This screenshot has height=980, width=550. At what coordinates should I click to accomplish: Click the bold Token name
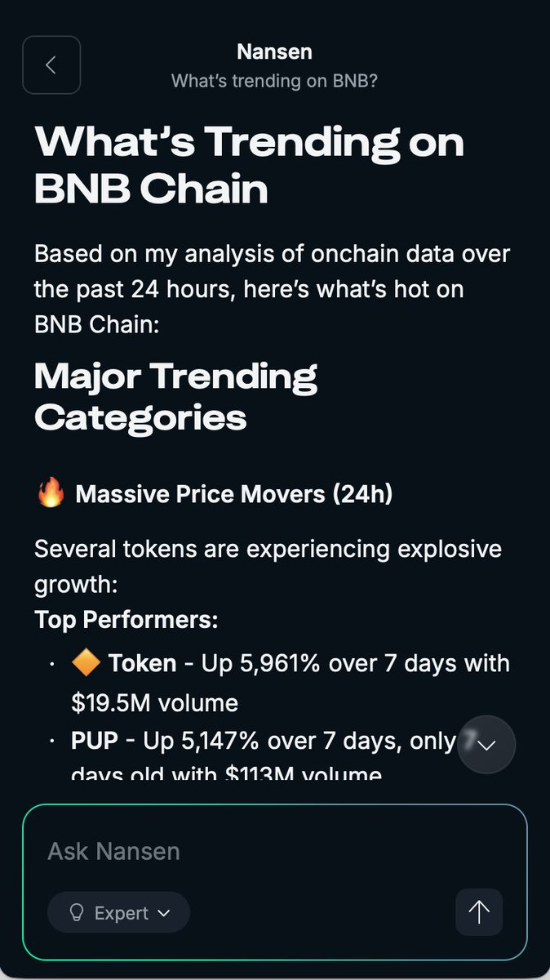pos(142,663)
